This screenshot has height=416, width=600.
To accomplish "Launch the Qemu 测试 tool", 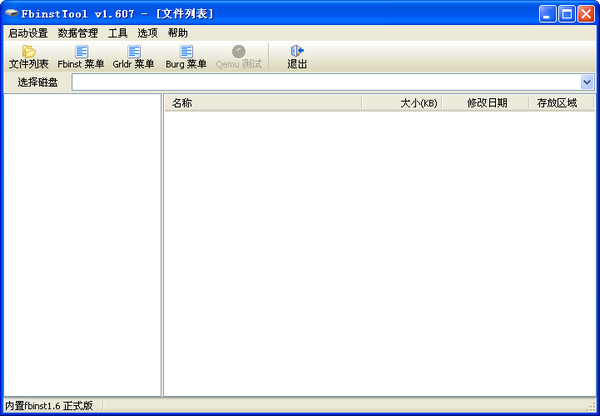I will [238, 57].
